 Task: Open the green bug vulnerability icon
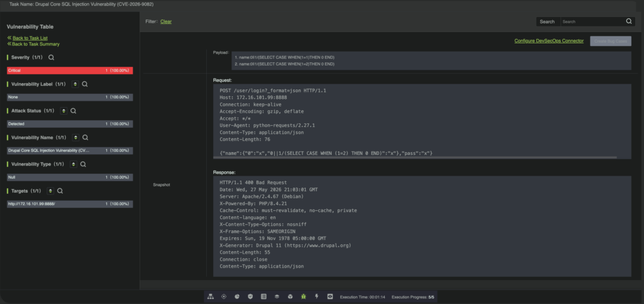tap(303, 296)
